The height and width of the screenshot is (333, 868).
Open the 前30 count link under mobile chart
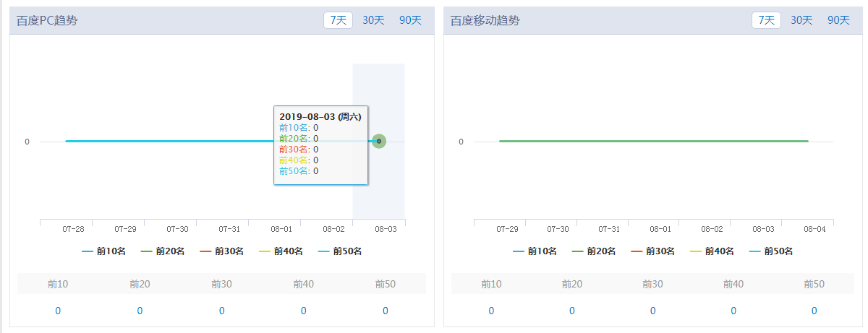(x=652, y=311)
